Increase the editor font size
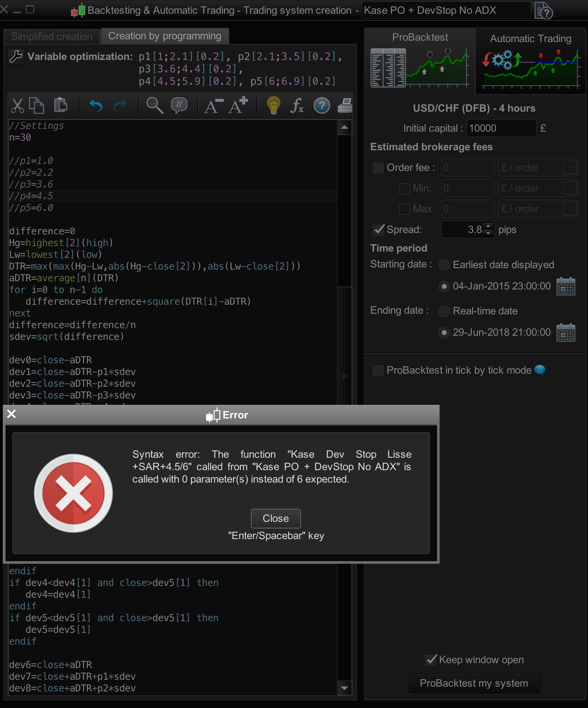This screenshot has height=708, width=588. 239,105
